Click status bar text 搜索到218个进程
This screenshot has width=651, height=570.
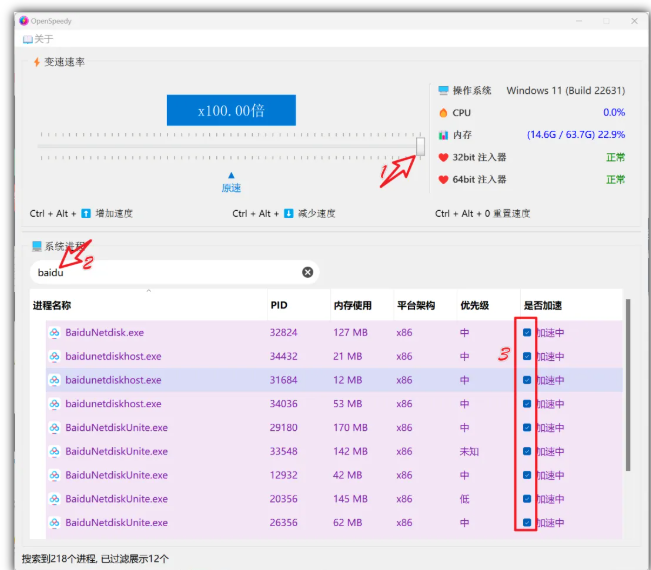coord(59,559)
